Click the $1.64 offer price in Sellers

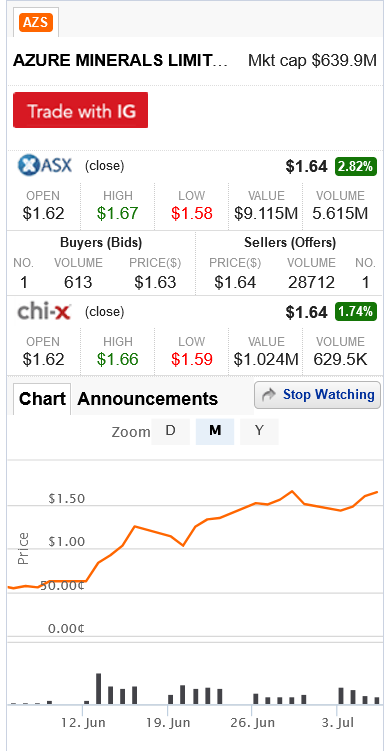(x=235, y=282)
